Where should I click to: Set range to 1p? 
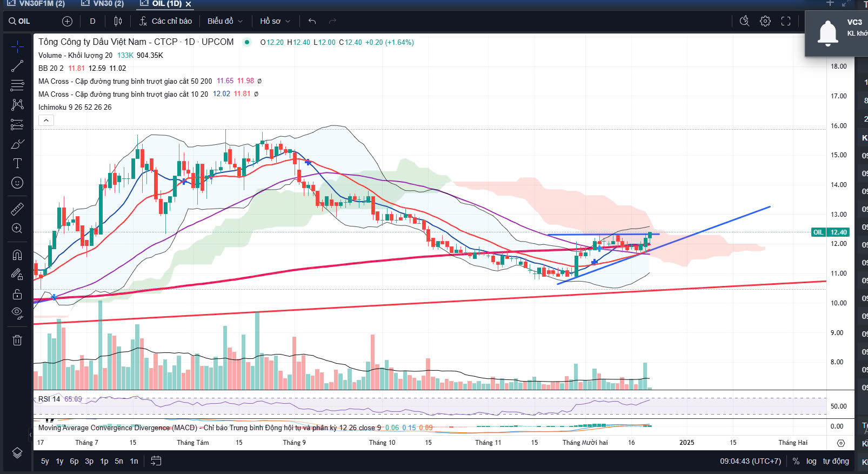(104, 461)
